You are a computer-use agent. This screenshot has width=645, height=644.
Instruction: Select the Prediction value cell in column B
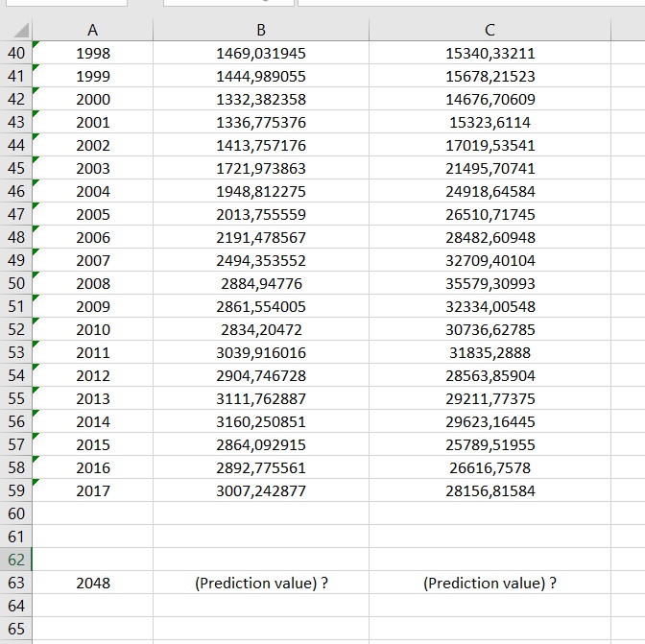tap(261, 583)
